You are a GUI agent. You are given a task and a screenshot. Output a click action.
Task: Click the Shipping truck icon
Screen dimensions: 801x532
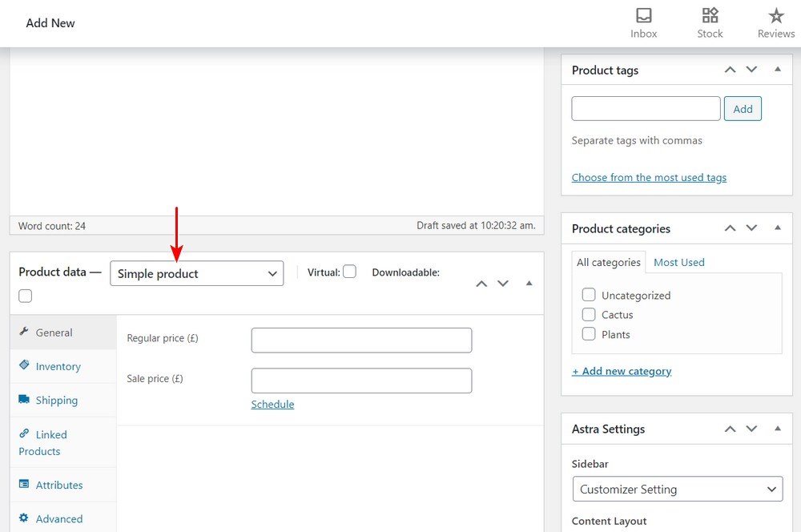(24, 399)
